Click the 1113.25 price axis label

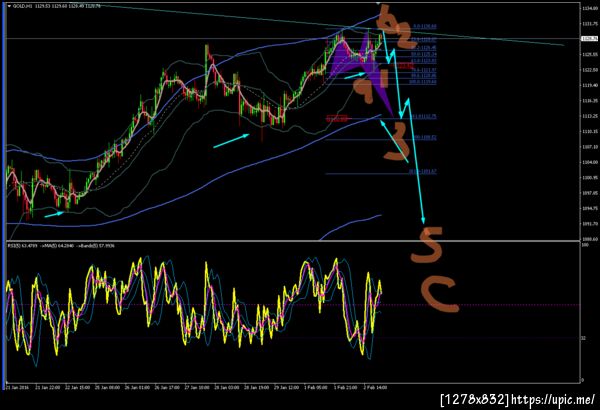(x=590, y=116)
